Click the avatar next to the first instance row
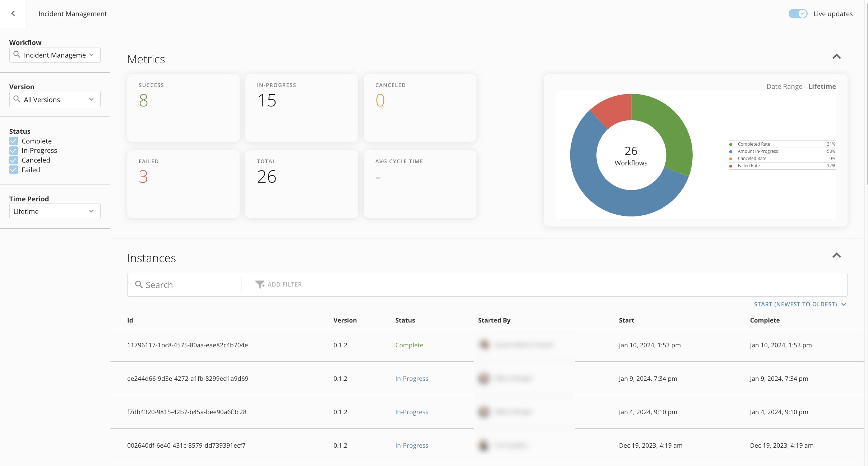 pos(484,345)
